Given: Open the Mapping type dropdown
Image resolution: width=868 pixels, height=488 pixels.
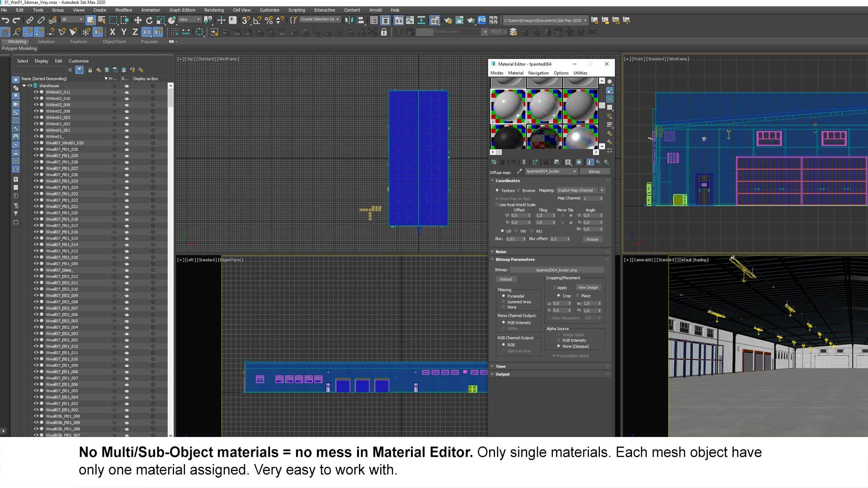Looking at the screenshot, I should click(x=602, y=190).
